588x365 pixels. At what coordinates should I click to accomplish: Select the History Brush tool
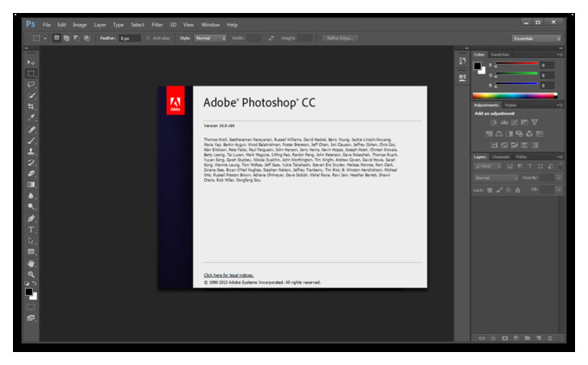(31, 163)
